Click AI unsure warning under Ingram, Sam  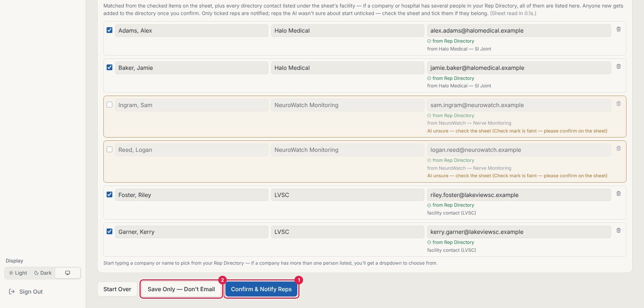point(517,131)
